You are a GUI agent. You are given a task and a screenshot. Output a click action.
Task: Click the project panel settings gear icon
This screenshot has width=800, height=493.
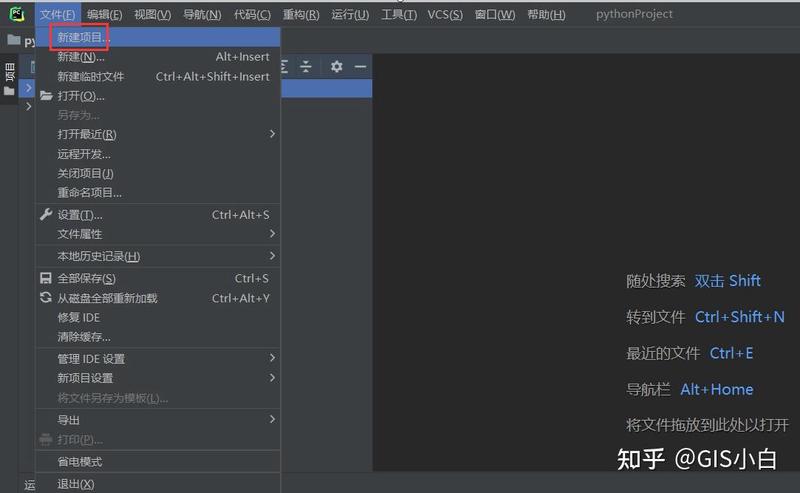point(336,66)
